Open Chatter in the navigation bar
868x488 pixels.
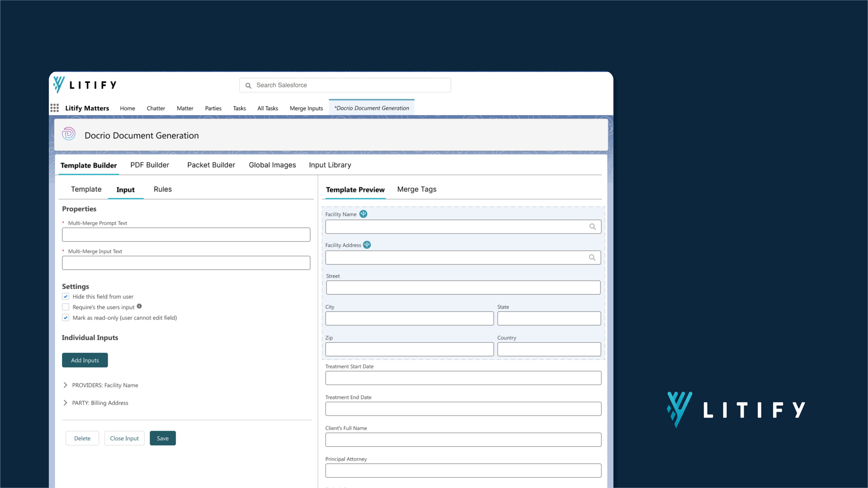[156, 108]
